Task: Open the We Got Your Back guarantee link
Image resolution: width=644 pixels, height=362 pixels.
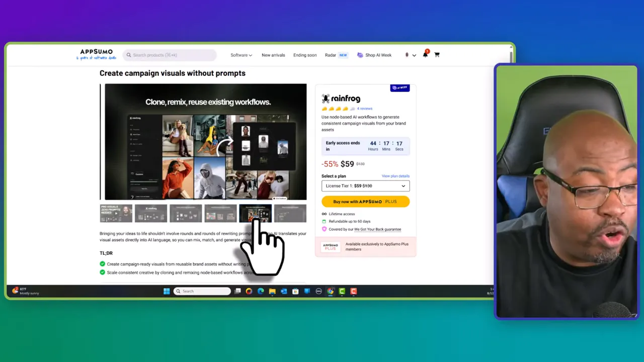Action: tap(377, 229)
